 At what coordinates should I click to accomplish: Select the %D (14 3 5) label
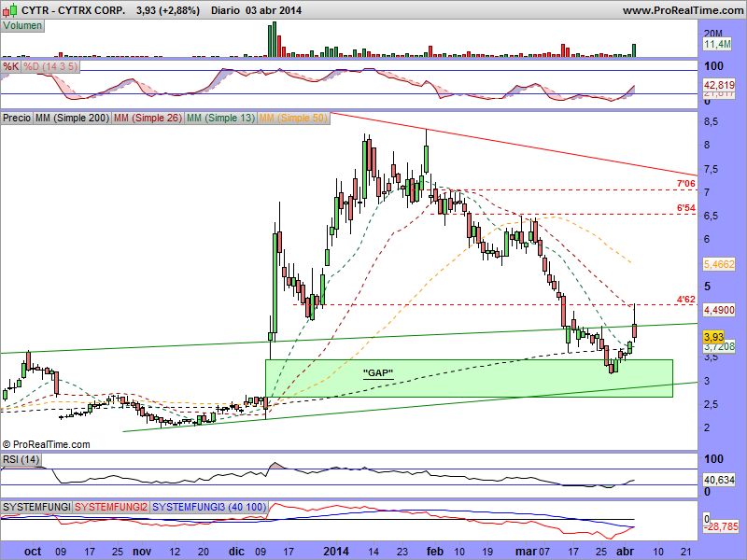coord(50,66)
